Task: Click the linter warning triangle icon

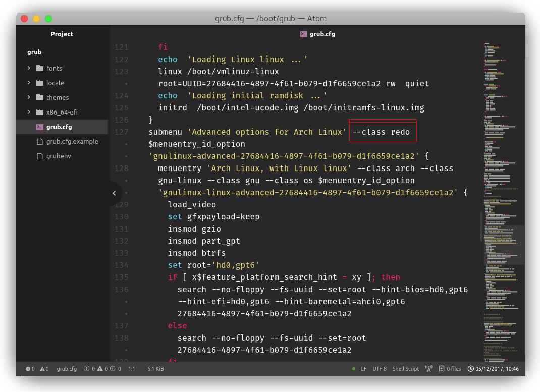Action: (x=42, y=369)
